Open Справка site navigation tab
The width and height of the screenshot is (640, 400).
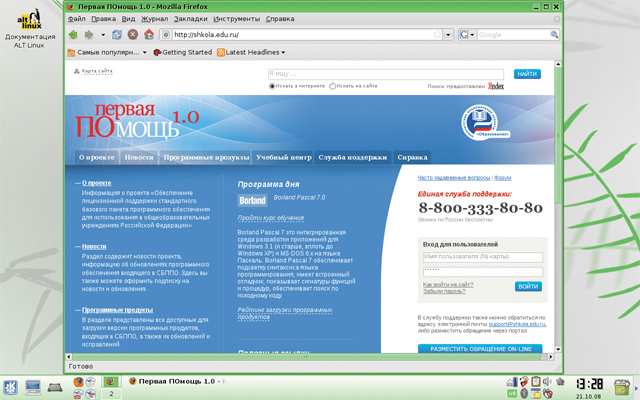point(412,157)
